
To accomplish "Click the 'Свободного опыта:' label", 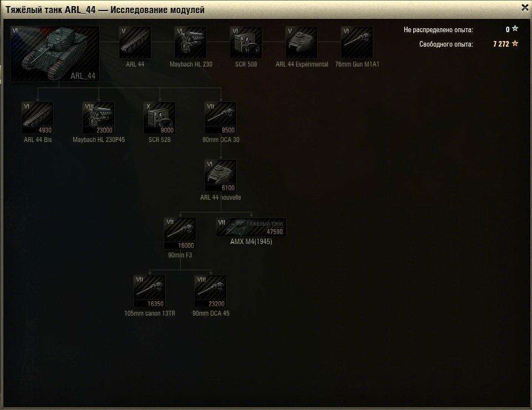I will pos(446,44).
